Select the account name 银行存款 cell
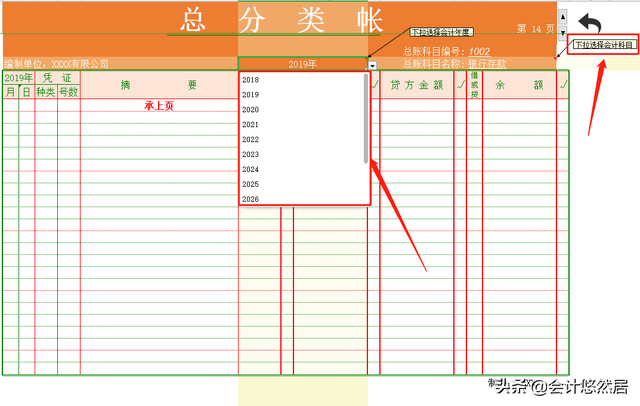640x406 pixels. pos(487,64)
